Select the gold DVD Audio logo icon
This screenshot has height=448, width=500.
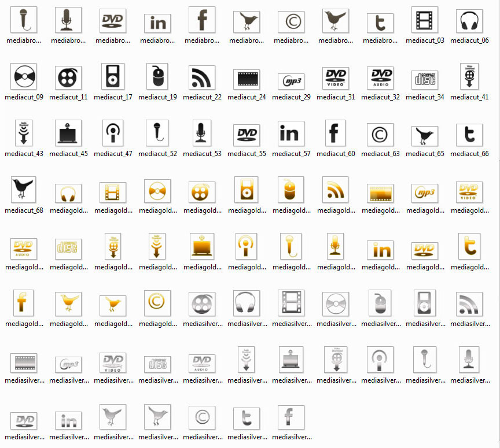[24, 249]
